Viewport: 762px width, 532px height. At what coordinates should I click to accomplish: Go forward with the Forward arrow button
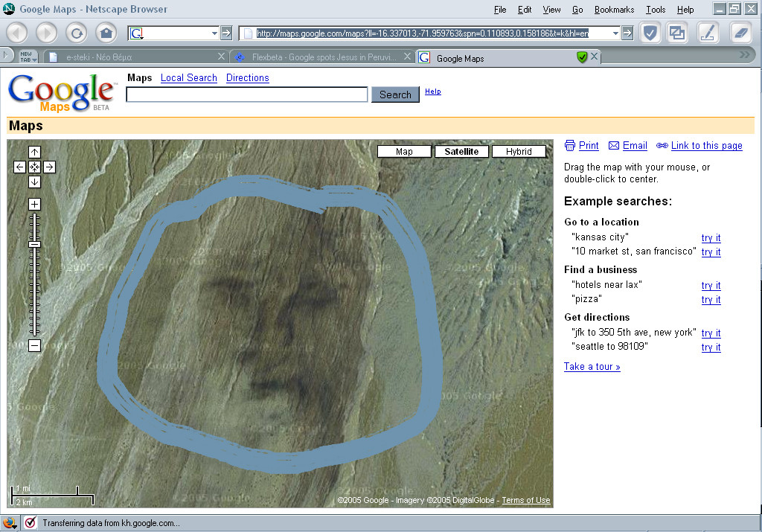point(47,33)
